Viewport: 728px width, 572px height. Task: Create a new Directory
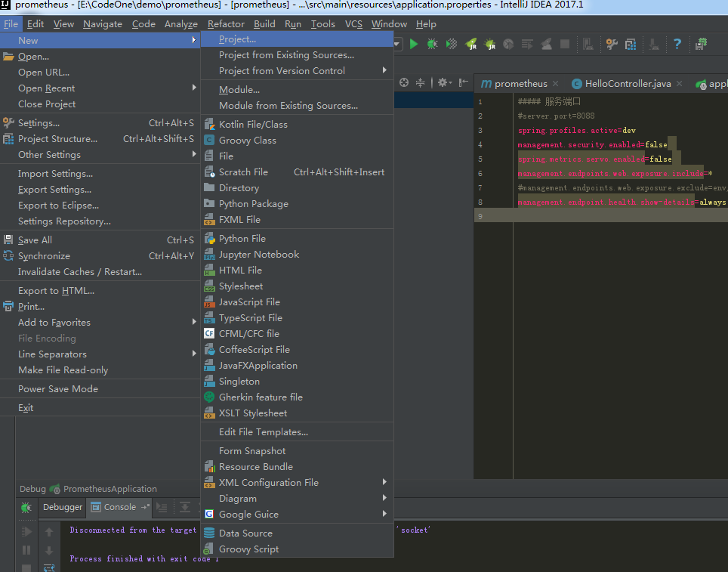[x=297, y=188]
